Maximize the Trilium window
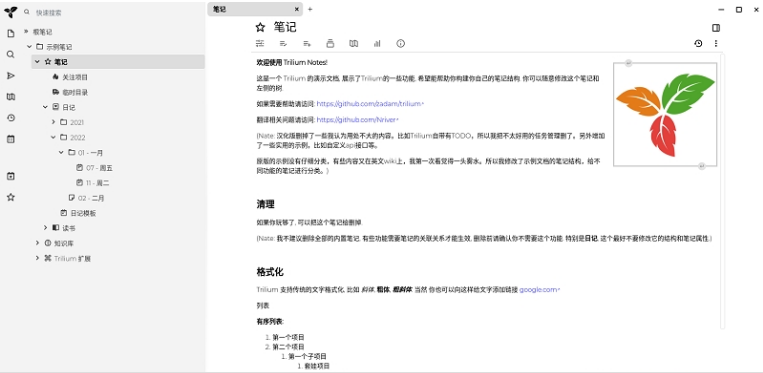The width and height of the screenshot is (763, 373). (739, 10)
